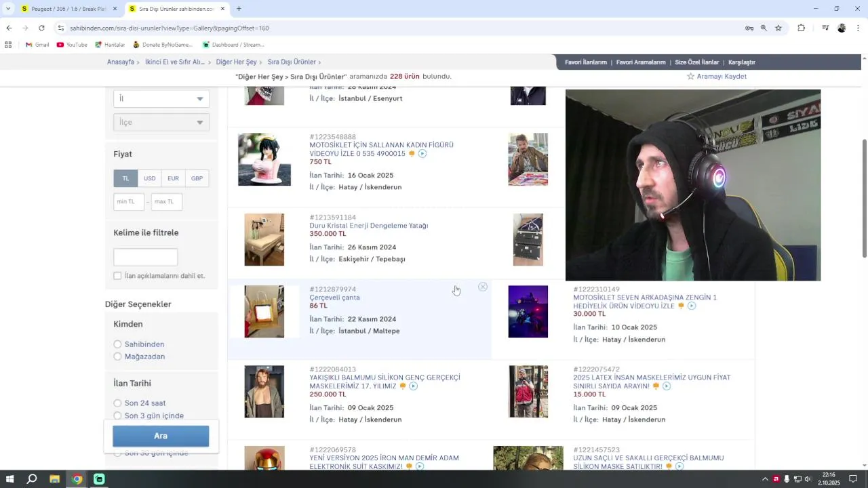
Task: Select Mağazadan radio option
Action: pyautogui.click(x=117, y=357)
